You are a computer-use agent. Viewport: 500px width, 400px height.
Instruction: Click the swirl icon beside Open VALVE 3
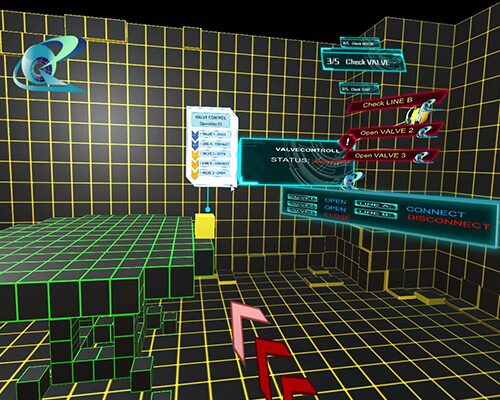422,158
